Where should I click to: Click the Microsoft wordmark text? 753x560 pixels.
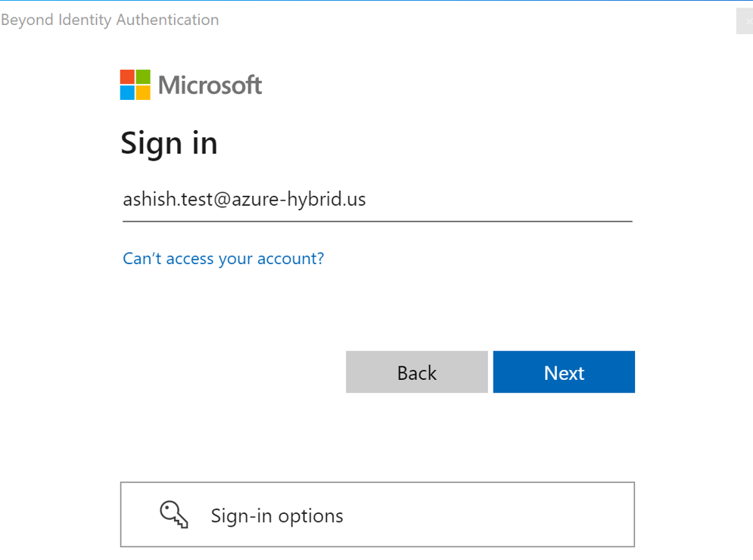point(210,86)
